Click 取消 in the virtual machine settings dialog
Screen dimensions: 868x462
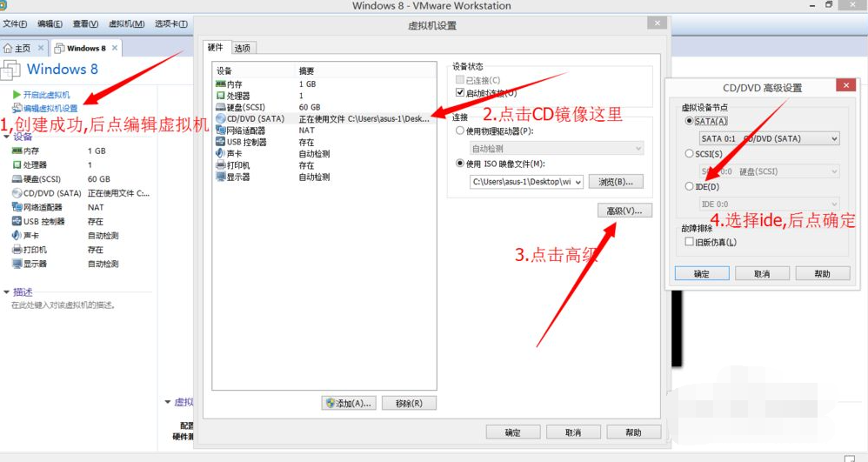click(x=573, y=432)
